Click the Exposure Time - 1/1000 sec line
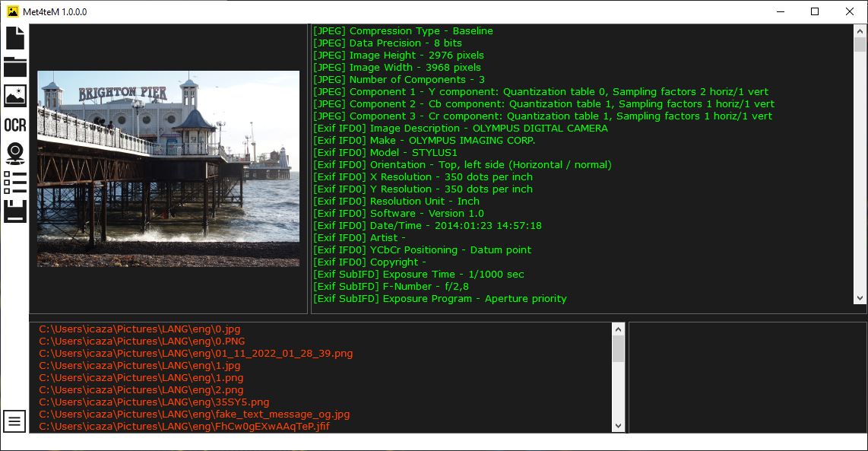The height and width of the screenshot is (451, 868). click(419, 275)
